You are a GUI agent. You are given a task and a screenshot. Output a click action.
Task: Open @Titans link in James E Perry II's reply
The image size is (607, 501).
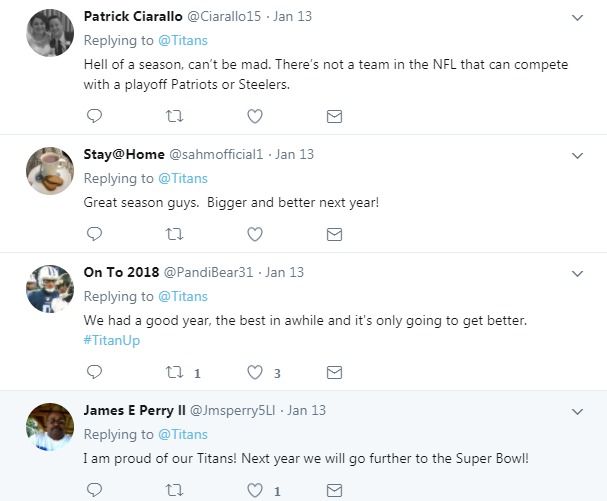point(183,434)
